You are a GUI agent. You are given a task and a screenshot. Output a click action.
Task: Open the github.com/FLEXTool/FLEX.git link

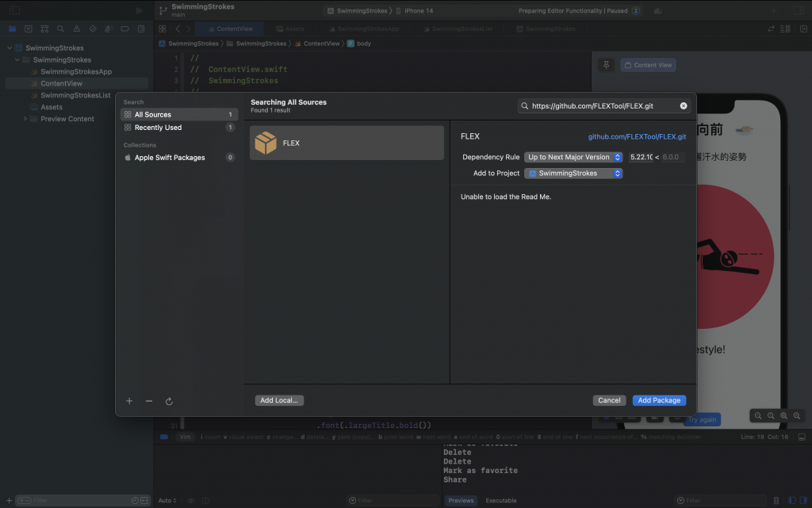coord(637,136)
